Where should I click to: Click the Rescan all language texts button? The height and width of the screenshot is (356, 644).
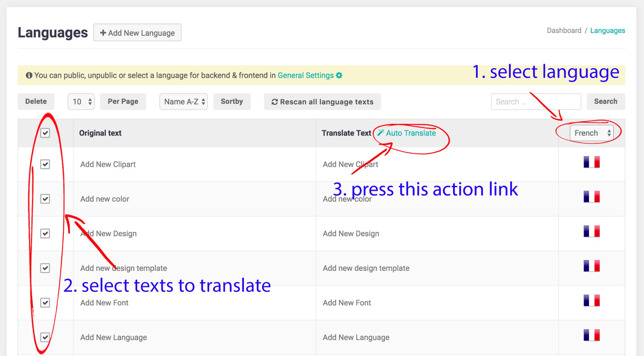pos(322,102)
